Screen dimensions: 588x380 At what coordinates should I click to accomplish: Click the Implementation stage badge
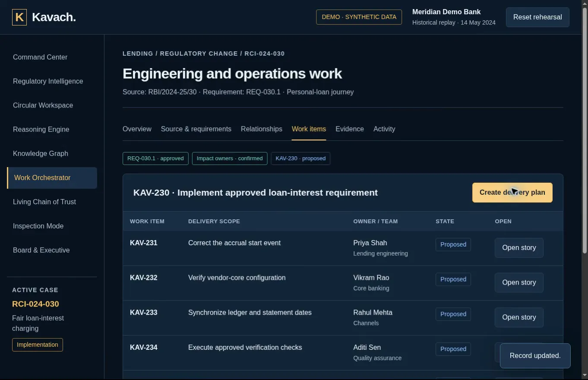coord(38,345)
